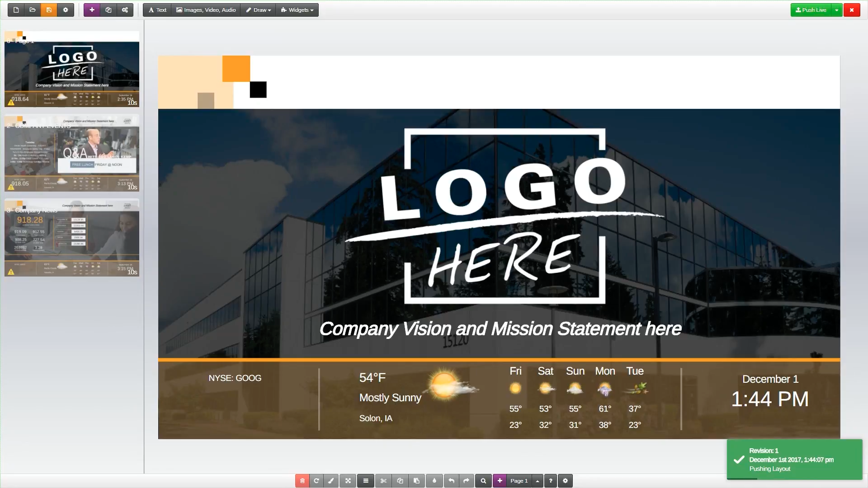Select the paintbrush style tool
This screenshot has width=868, height=488.
click(331, 481)
